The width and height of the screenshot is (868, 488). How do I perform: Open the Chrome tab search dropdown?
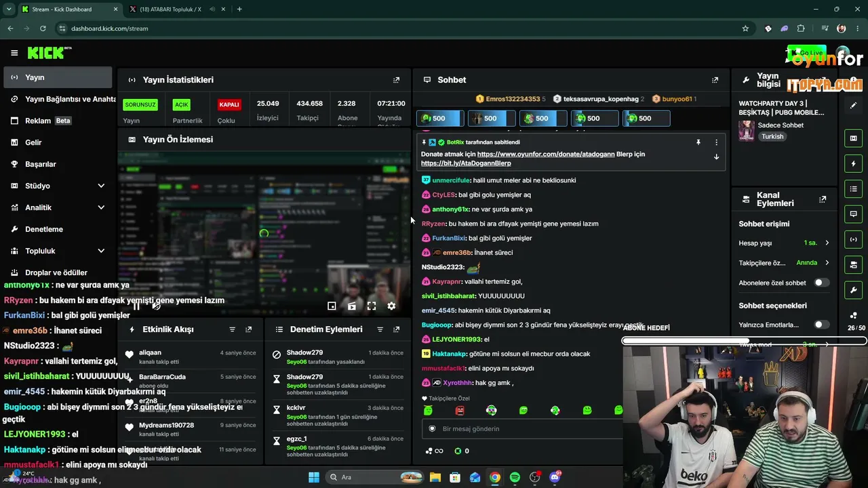tap(9, 9)
